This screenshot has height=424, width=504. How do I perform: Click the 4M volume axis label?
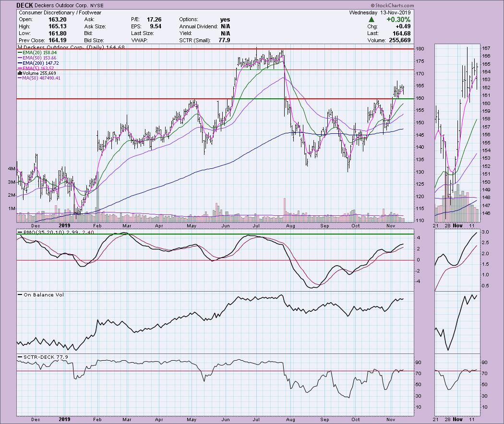tap(11, 169)
